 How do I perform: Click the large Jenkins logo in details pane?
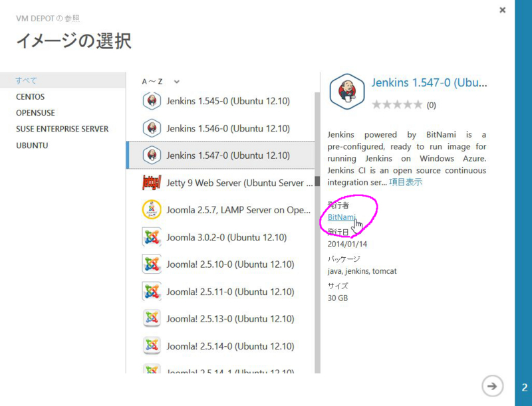[x=346, y=92]
